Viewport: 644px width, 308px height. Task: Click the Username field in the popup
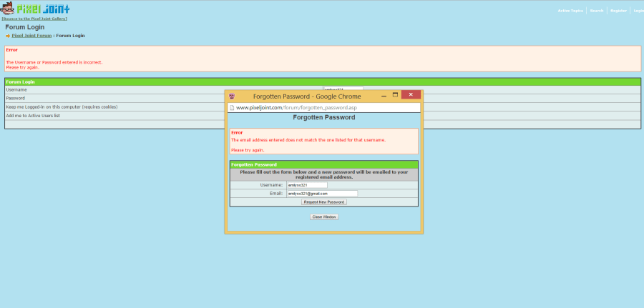click(x=306, y=185)
